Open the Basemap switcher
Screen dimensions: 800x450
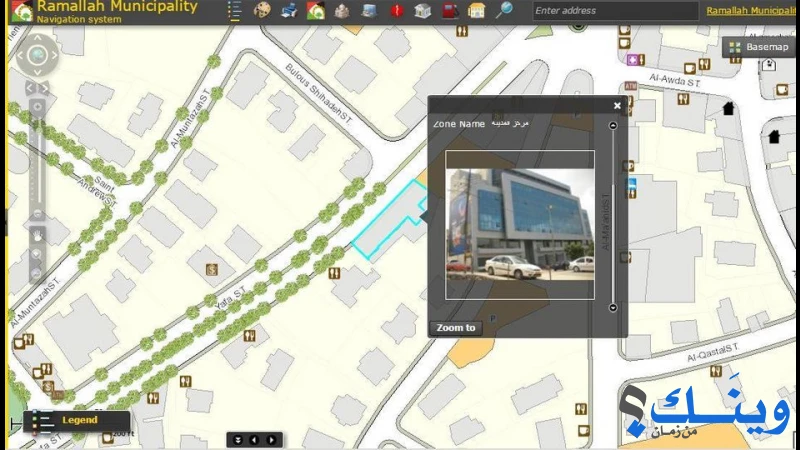coord(759,47)
